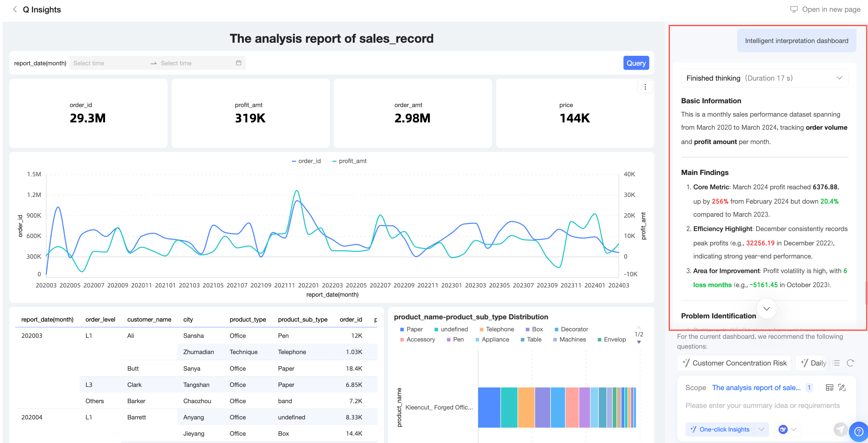
Task: Click the back arrow beside Q Insights
Action: click(15, 10)
